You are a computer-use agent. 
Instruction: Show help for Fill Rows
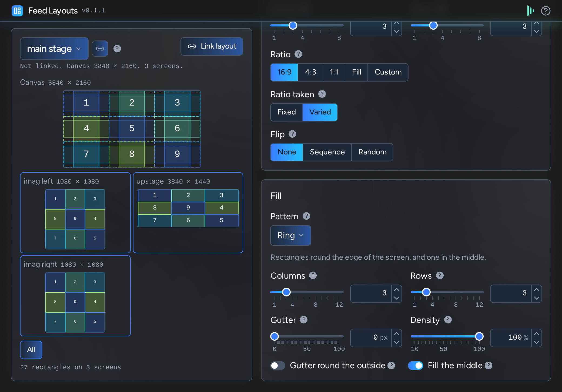click(x=440, y=275)
